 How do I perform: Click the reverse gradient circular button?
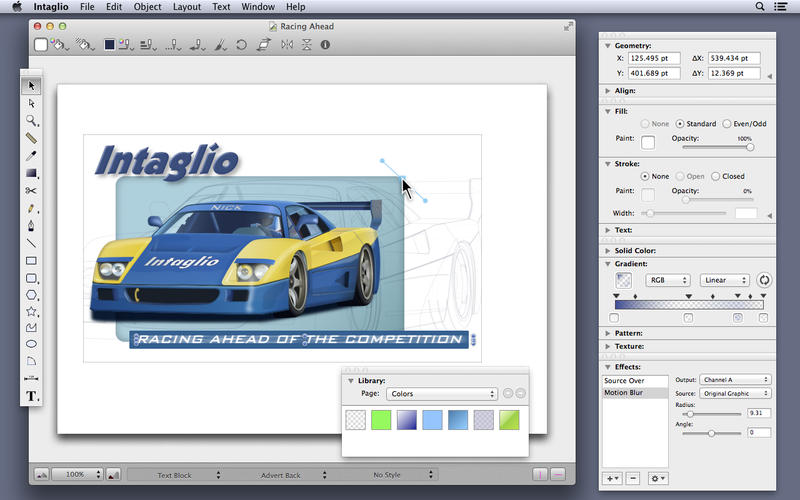click(764, 280)
